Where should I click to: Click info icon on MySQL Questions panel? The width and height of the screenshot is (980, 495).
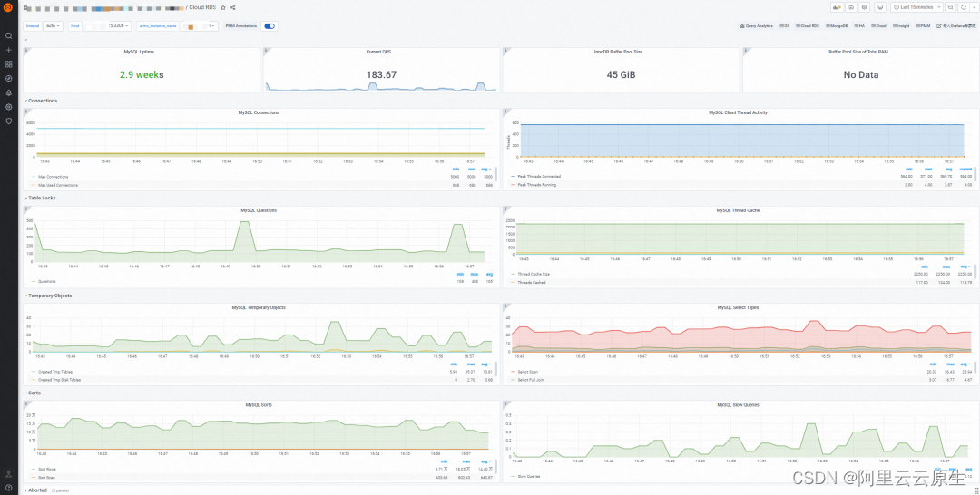pyautogui.click(x=25, y=209)
